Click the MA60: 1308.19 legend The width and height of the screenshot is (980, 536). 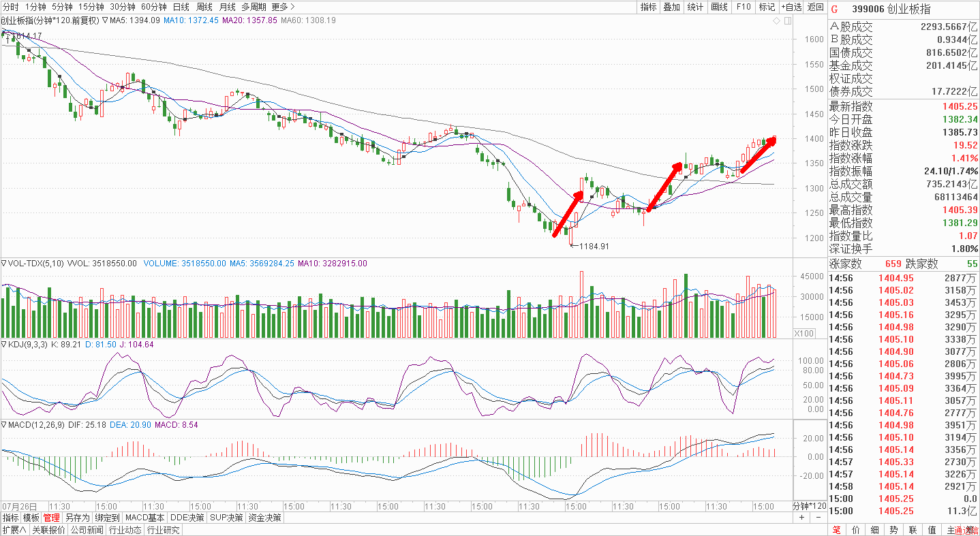click(307, 20)
